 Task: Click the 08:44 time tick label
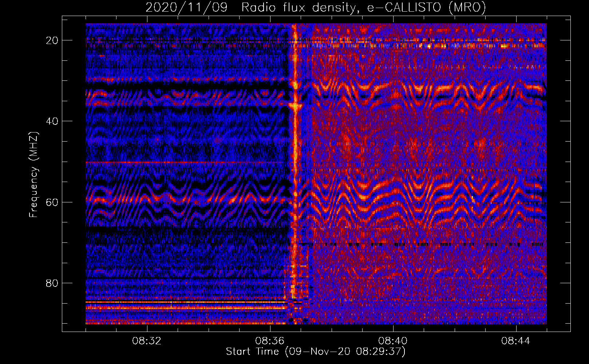516,341
